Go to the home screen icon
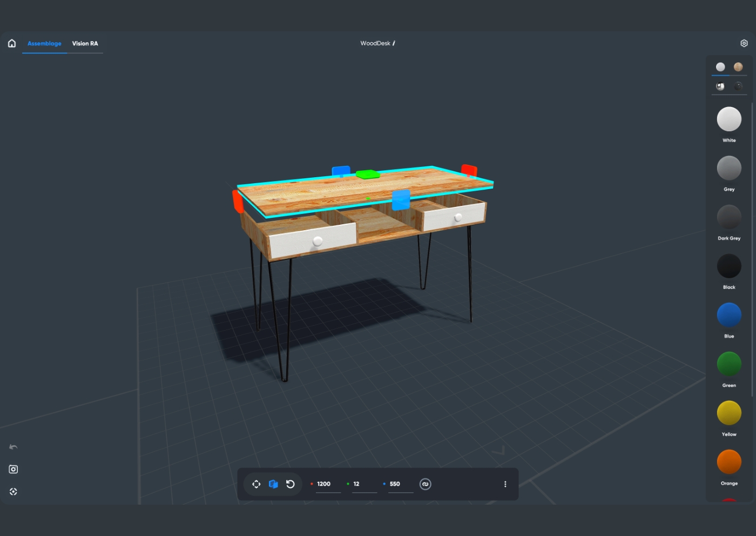The image size is (756, 536). (12, 43)
